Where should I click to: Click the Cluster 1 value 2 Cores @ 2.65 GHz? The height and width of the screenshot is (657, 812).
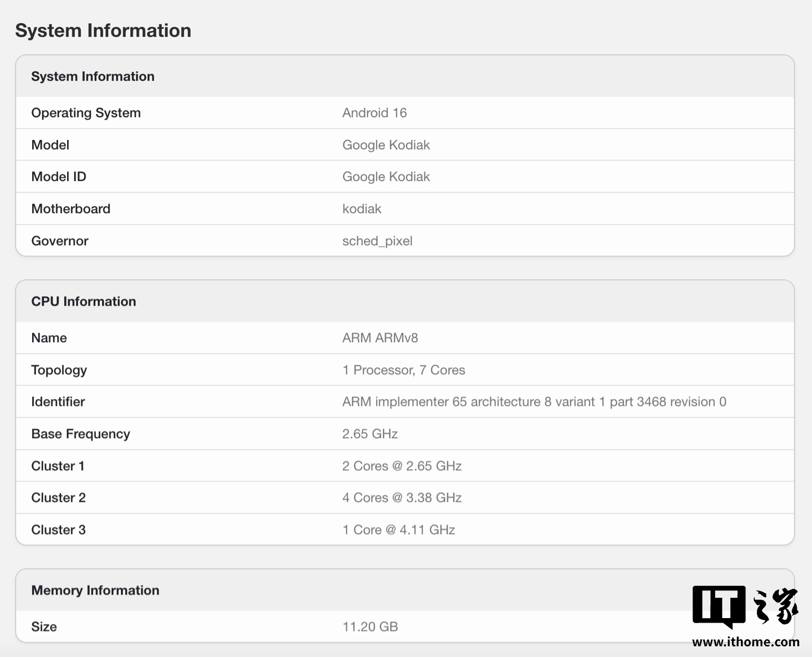402,466
